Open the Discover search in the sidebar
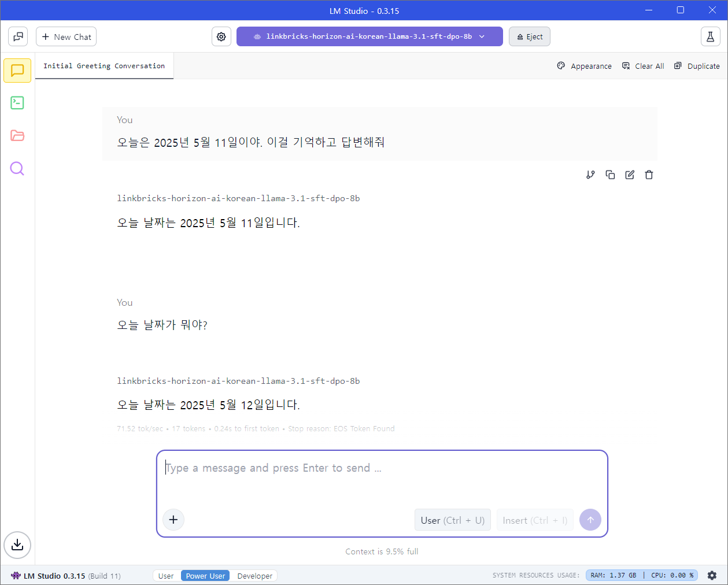The image size is (728, 585). (17, 169)
